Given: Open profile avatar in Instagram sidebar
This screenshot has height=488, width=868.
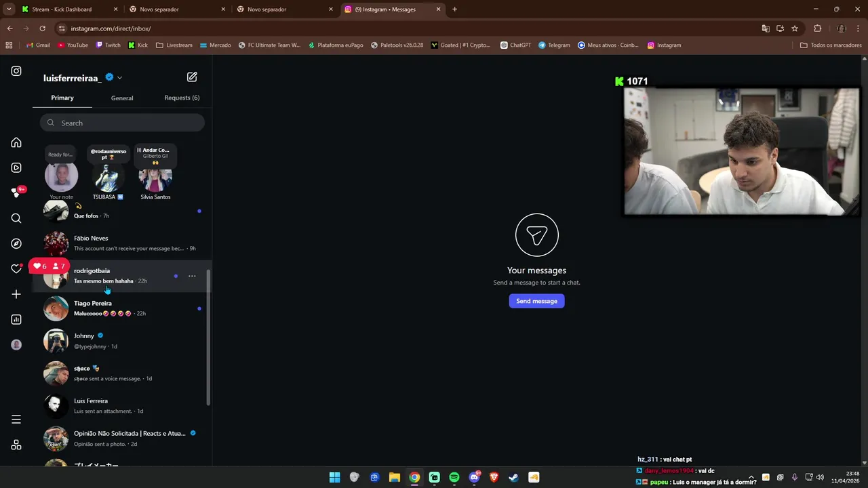Looking at the screenshot, I should click(x=16, y=344).
